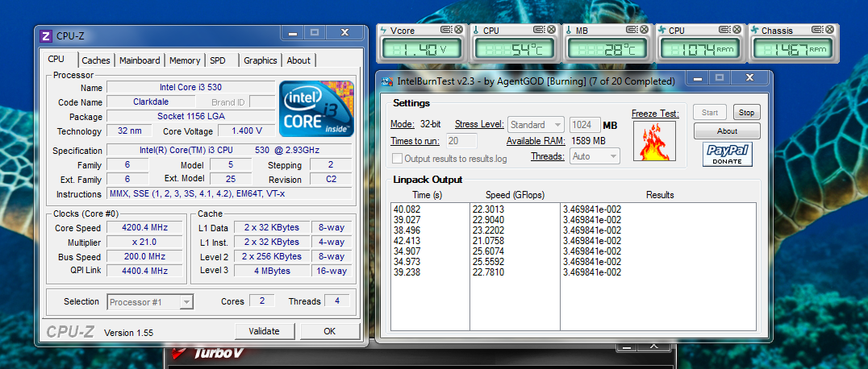Click the Level 3 cache '4 MBytes'
This screenshot has height=369, width=868.
(x=271, y=271)
